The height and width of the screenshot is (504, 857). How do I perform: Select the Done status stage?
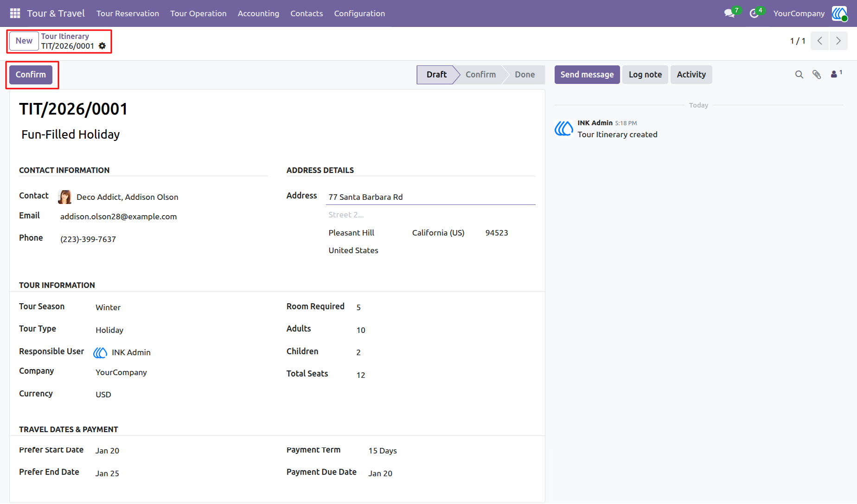524,75
